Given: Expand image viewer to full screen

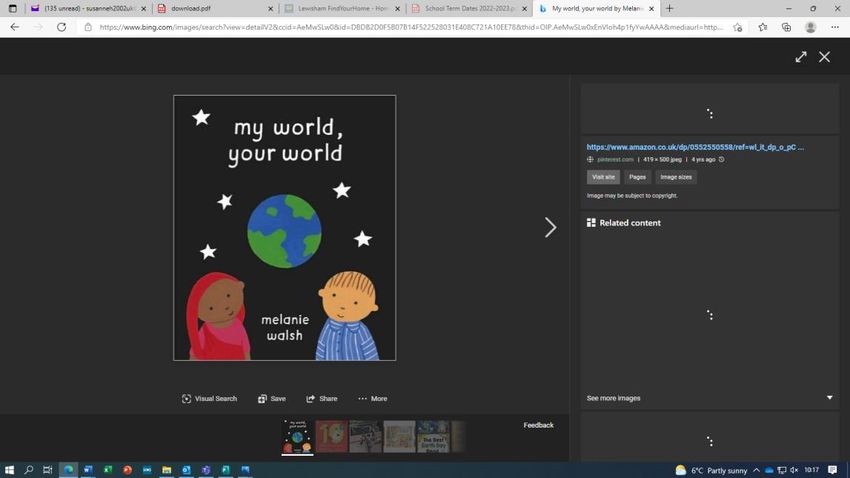Looking at the screenshot, I should point(801,57).
